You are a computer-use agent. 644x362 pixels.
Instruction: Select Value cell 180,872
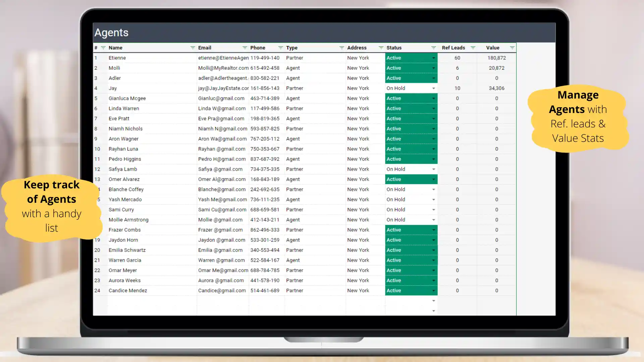tap(496, 58)
